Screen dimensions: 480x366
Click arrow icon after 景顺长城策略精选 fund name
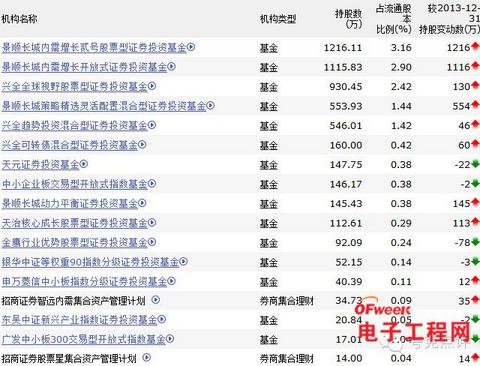tap(210, 105)
